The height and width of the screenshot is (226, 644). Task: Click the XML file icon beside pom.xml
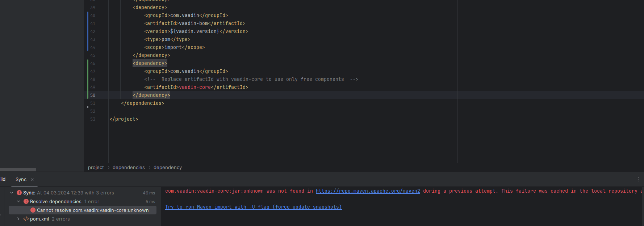point(26,219)
